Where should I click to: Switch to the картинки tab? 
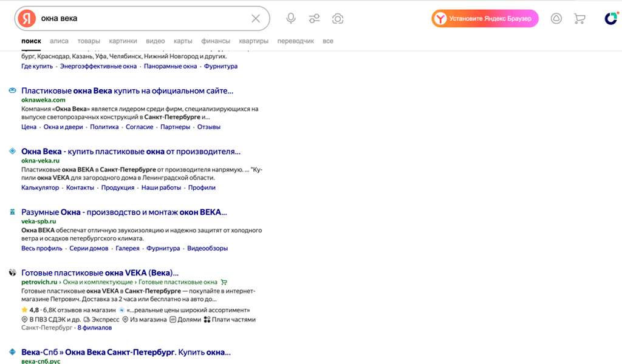[x=123, y=41]
